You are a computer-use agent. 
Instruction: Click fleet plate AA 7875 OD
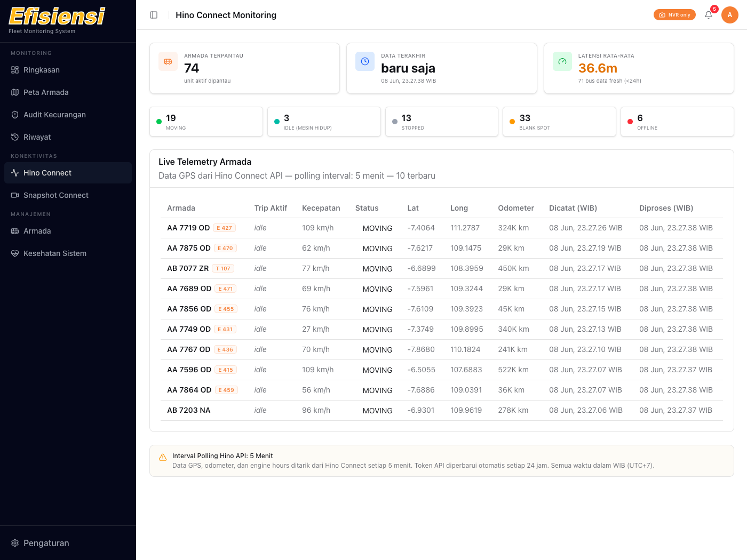[189, 248]
